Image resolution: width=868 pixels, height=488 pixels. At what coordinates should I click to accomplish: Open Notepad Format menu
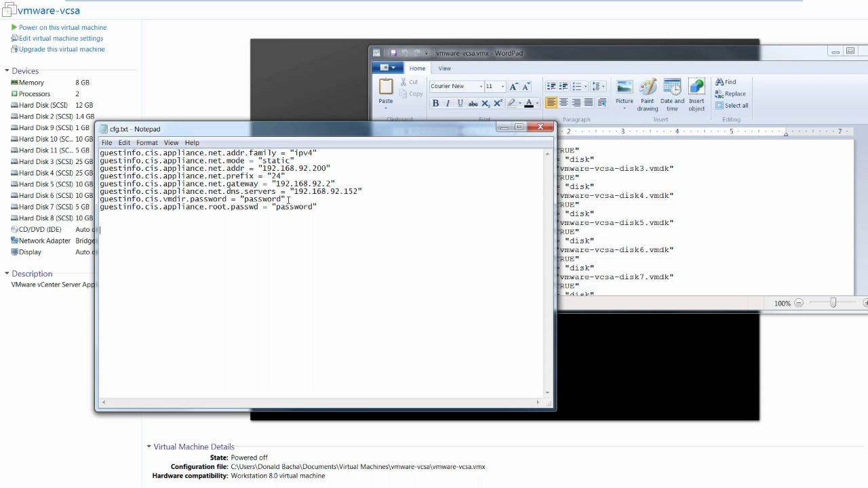pos(146,143)
